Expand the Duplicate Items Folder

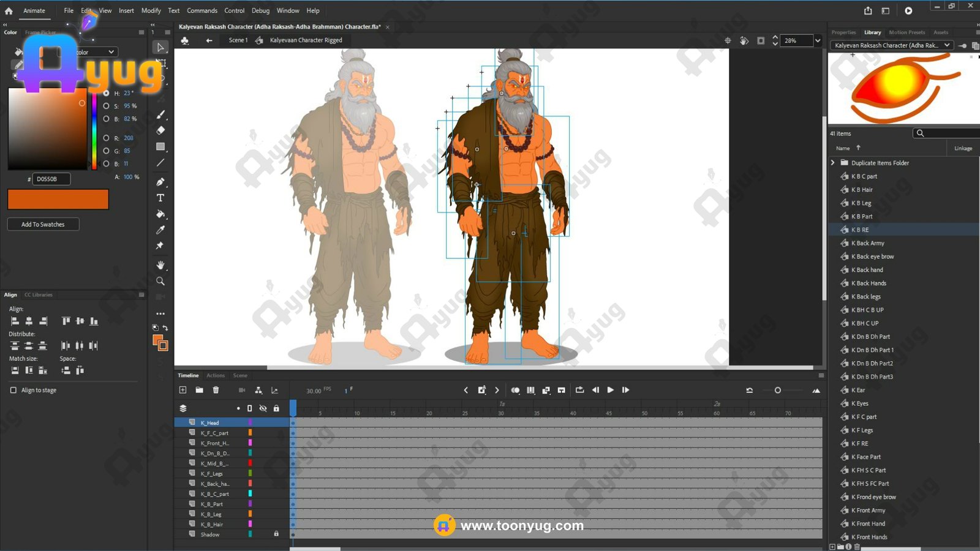click(833, 163)
